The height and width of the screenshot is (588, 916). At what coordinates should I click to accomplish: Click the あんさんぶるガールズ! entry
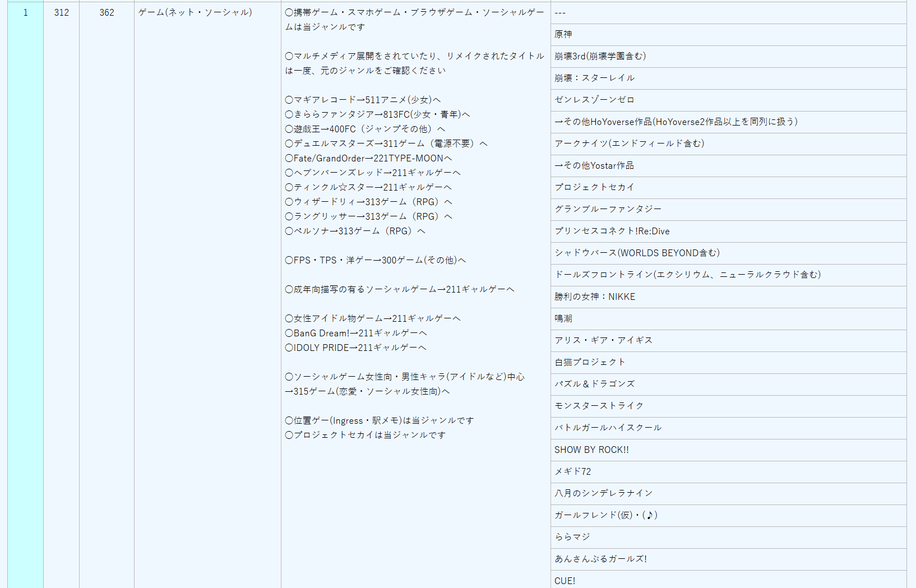[x=728, y=559]
